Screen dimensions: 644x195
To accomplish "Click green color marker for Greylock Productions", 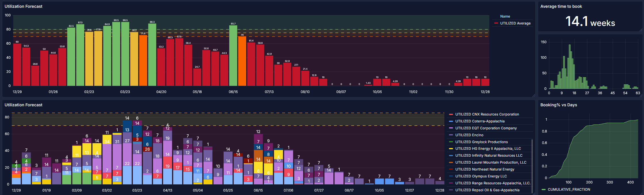I will pyautogui.click(x=451, y=142).
